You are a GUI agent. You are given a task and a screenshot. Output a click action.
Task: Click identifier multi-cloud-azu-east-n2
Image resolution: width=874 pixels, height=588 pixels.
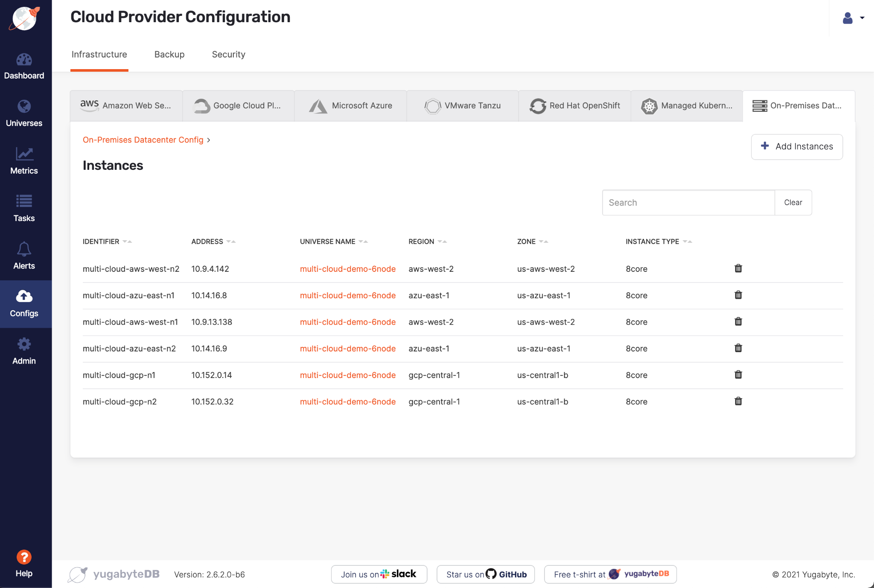click(129, 349)
